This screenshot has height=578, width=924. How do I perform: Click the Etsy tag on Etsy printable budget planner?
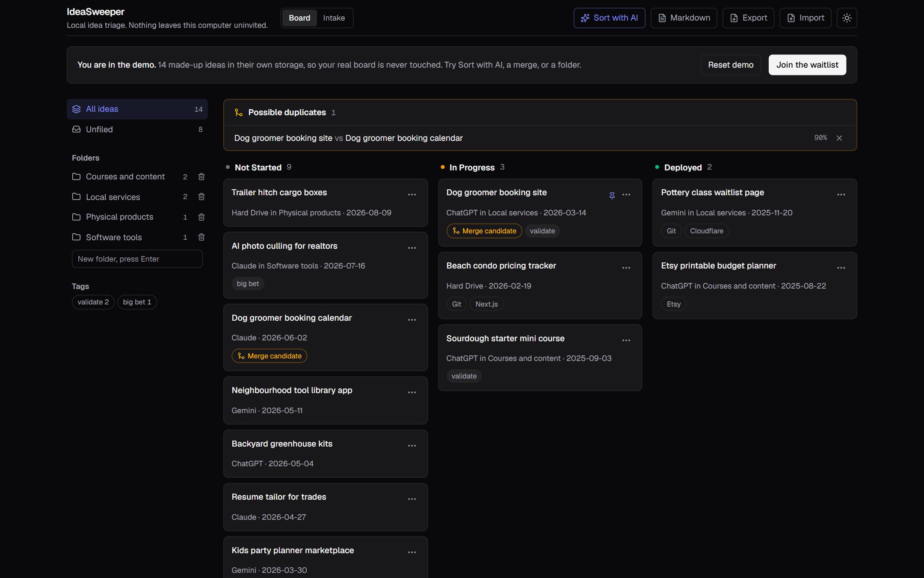tap(673, 304)
